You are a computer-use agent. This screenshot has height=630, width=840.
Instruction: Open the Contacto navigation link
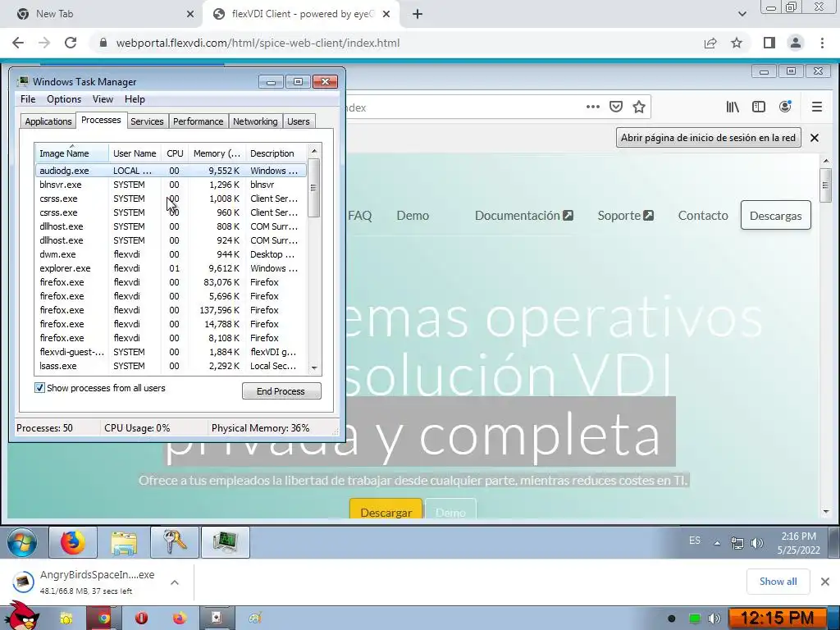[703, 216]
